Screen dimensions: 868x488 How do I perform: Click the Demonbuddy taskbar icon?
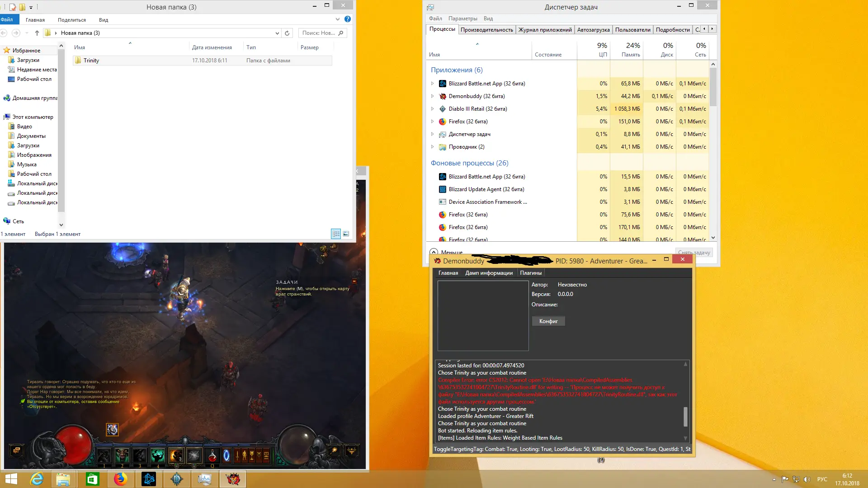233,479
